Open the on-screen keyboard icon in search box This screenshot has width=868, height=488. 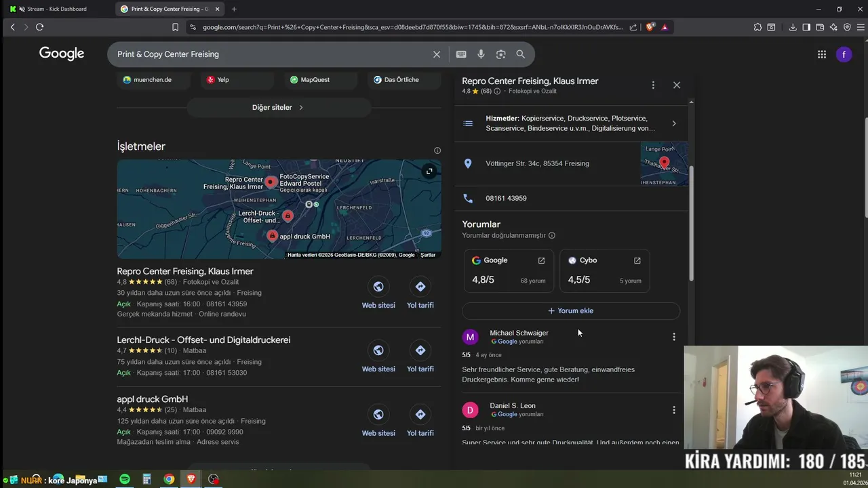coord(461,54)
